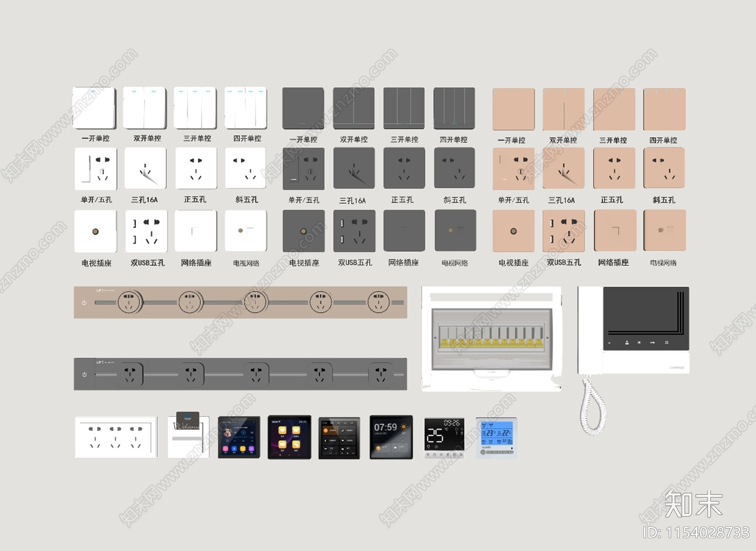This screenshot has width=756, height=551.
Task: Select the circuit breaker distribution box
Action: [x=491, y=339]
